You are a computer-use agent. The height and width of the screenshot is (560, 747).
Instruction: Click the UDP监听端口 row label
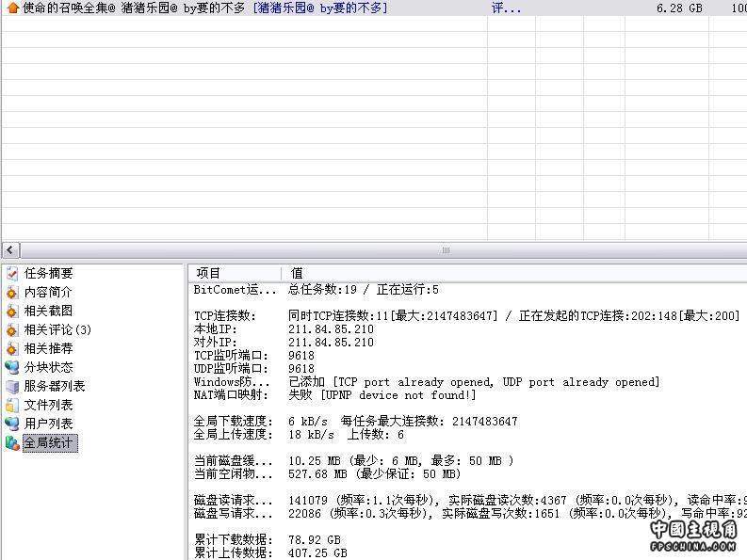[x=231, y=369]
